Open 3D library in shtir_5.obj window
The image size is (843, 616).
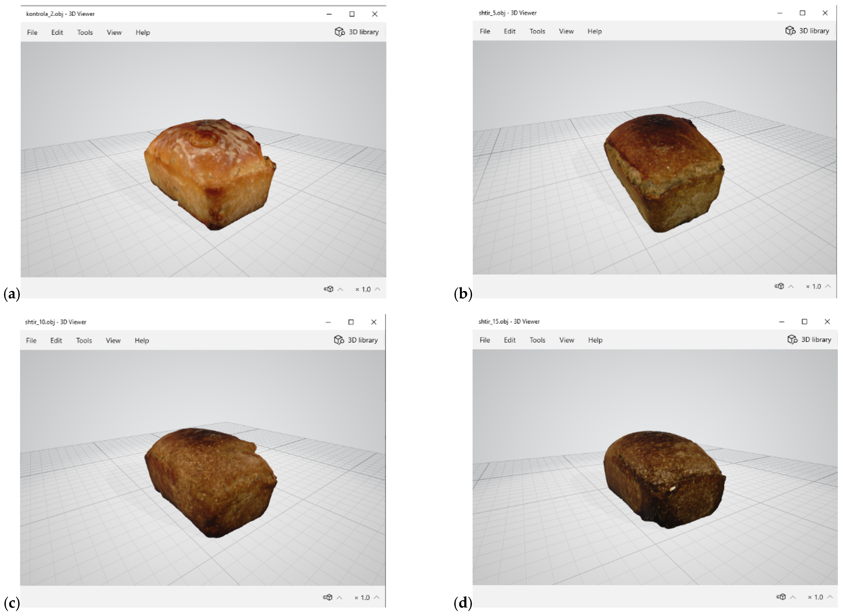click(807, 31)
